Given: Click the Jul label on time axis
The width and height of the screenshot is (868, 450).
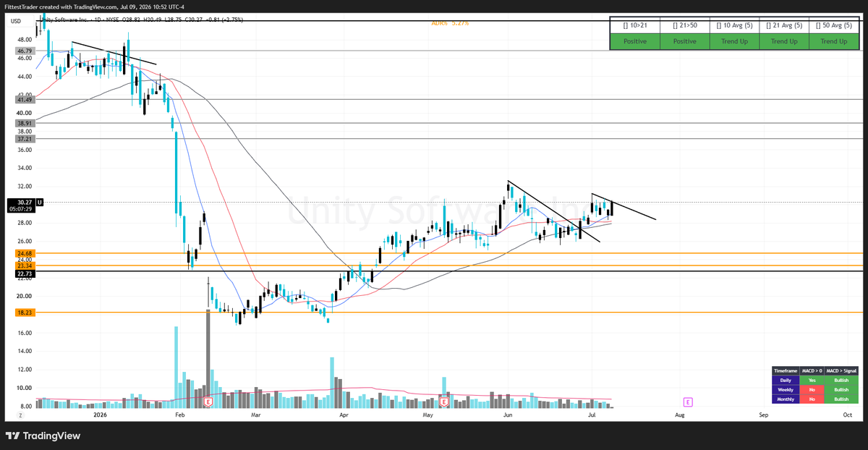Looking at the screenshot, I should click(592, 415).
